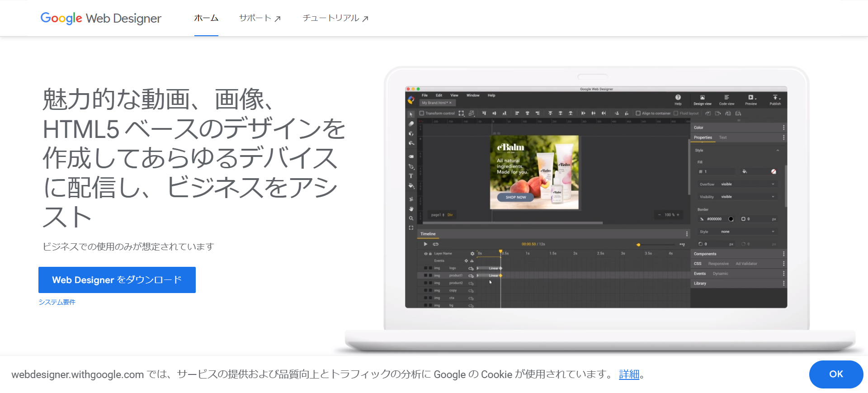
Task: Open the チュートリアル navigation link
Action: [x=335, y=18]
